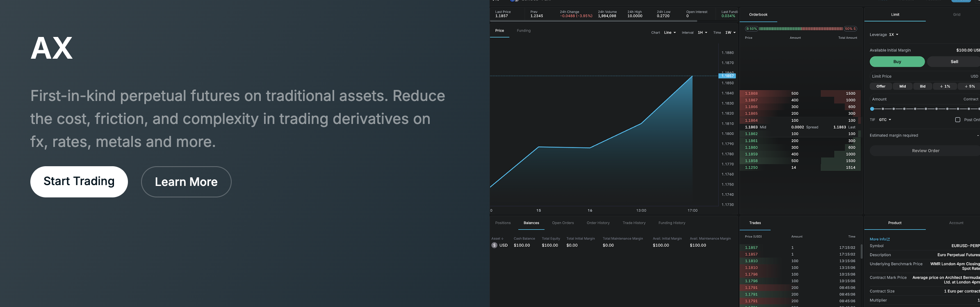Select the 1.1860 bid price row

pos(800,147)
